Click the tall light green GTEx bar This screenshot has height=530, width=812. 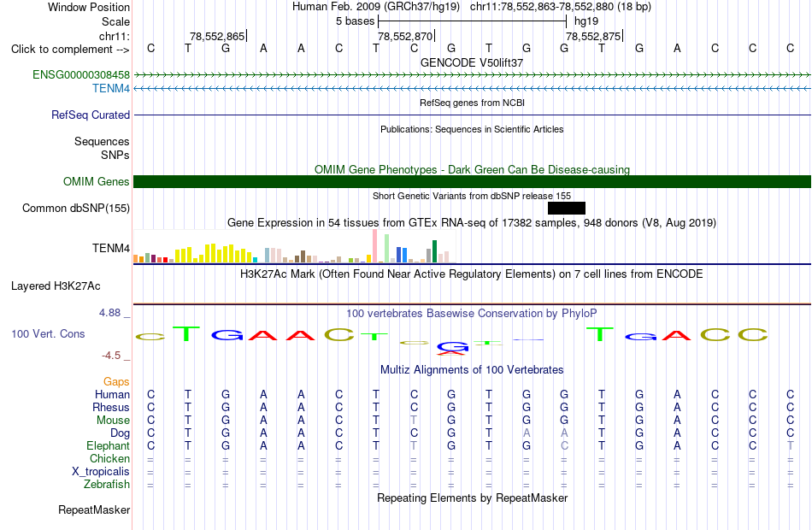tap(387, 249)
